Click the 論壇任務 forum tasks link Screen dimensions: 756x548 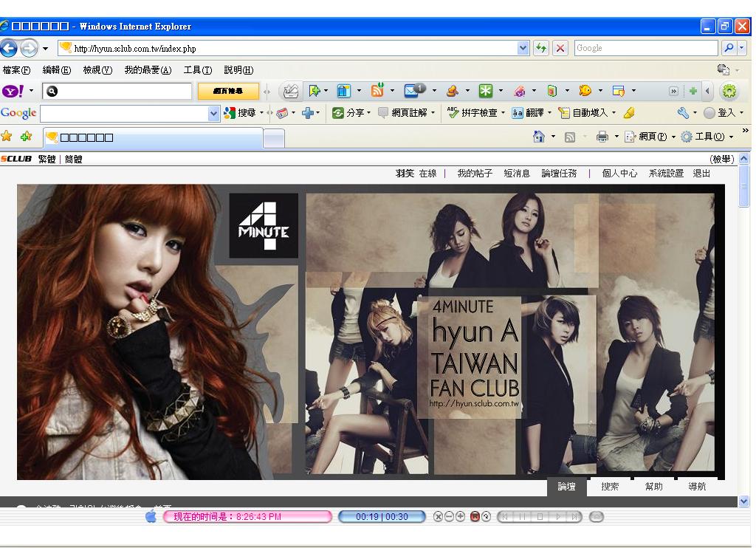point(559,173)
